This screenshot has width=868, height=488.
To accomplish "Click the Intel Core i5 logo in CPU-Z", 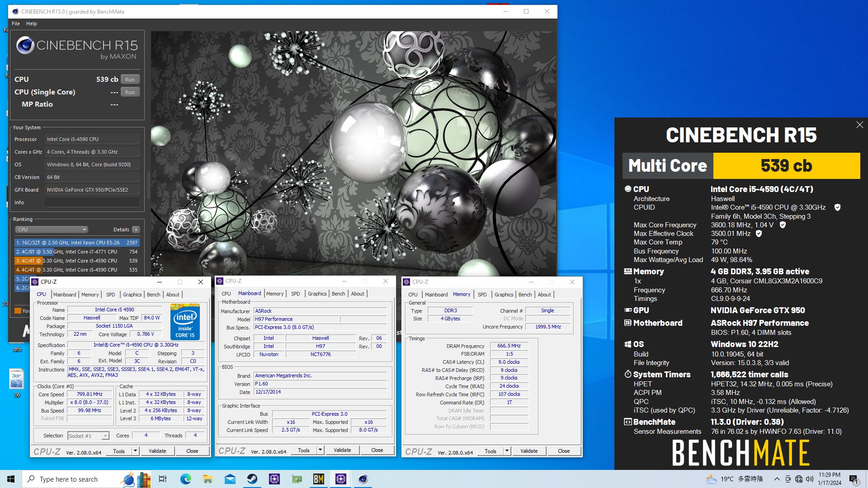I will (x=185, y=322).
